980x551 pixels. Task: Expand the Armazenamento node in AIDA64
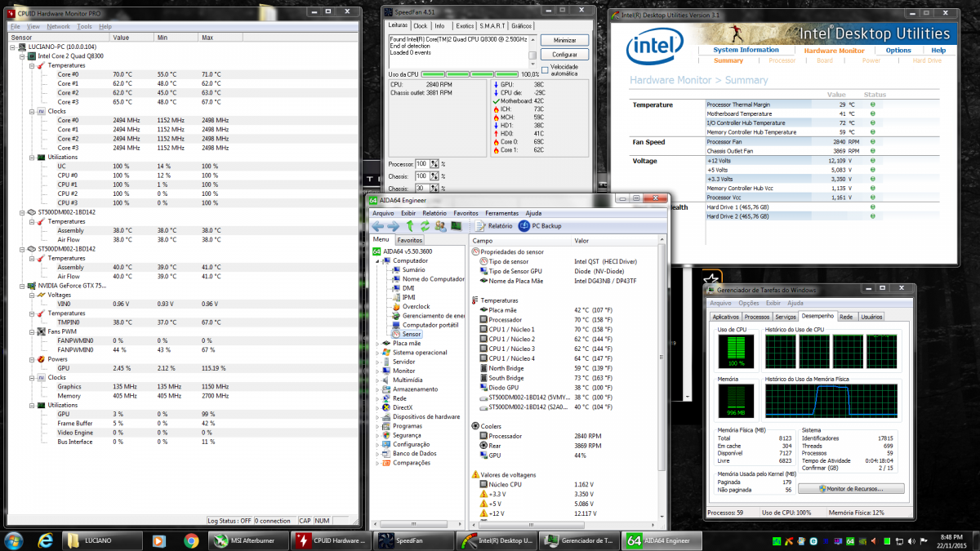[x=377, y=389]
